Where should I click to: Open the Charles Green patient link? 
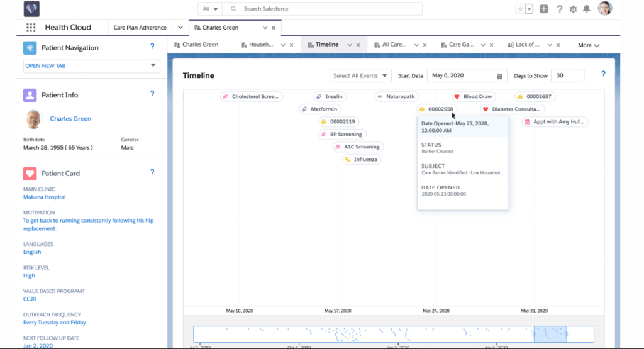(x=70, y=119)
